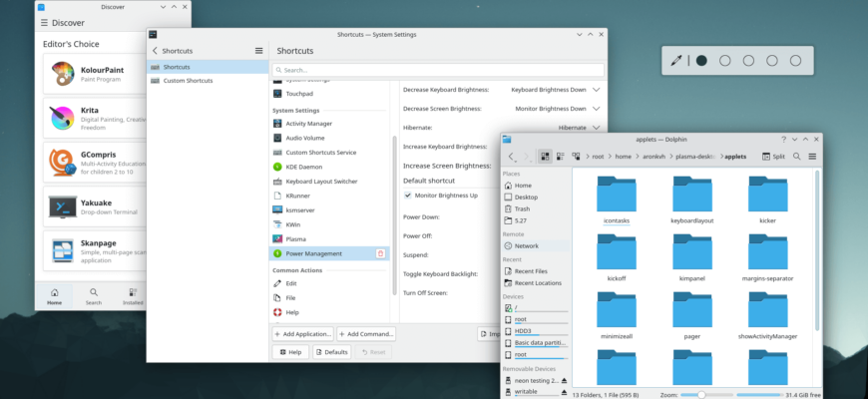The image size is (868, 399).
Task: Click the Split button in Dolphin
Action: tap(773, 157)
